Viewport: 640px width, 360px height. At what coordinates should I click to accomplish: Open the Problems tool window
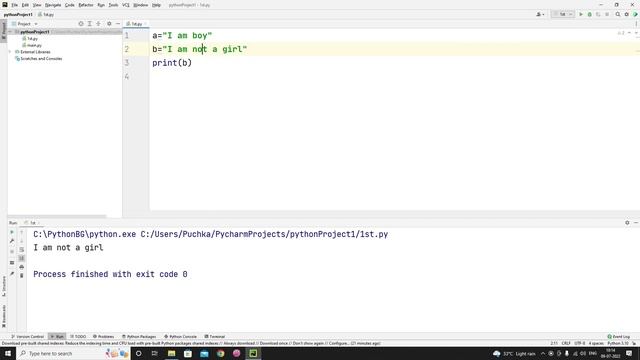click(104, 337)
